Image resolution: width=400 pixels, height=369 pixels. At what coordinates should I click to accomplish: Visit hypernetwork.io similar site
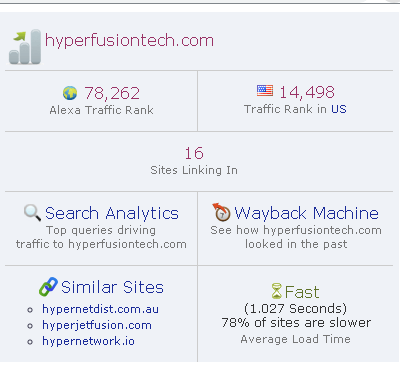[88, 341]
